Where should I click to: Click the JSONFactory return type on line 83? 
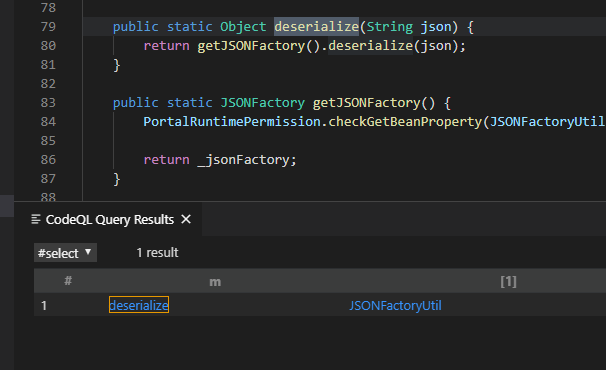(x=262, y=103)
